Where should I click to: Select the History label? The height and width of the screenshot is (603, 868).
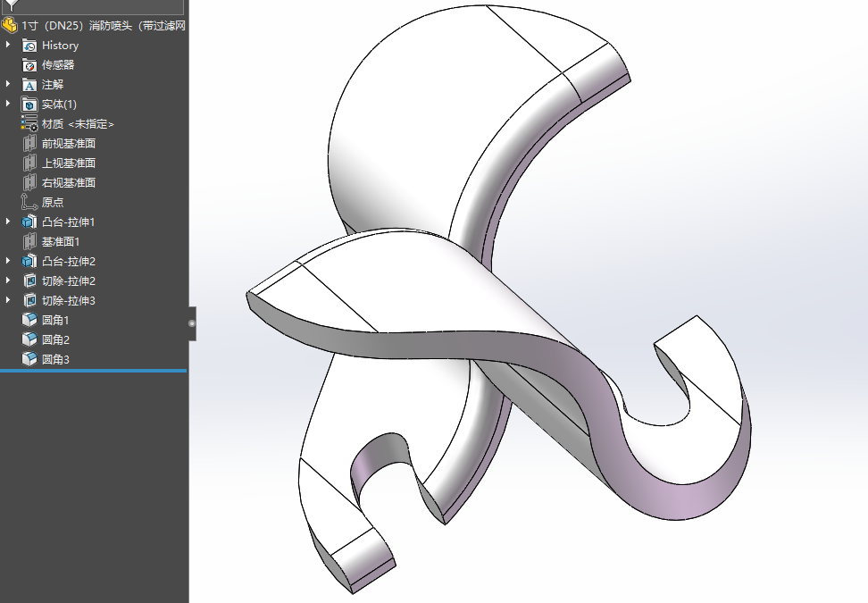[61, 46]
